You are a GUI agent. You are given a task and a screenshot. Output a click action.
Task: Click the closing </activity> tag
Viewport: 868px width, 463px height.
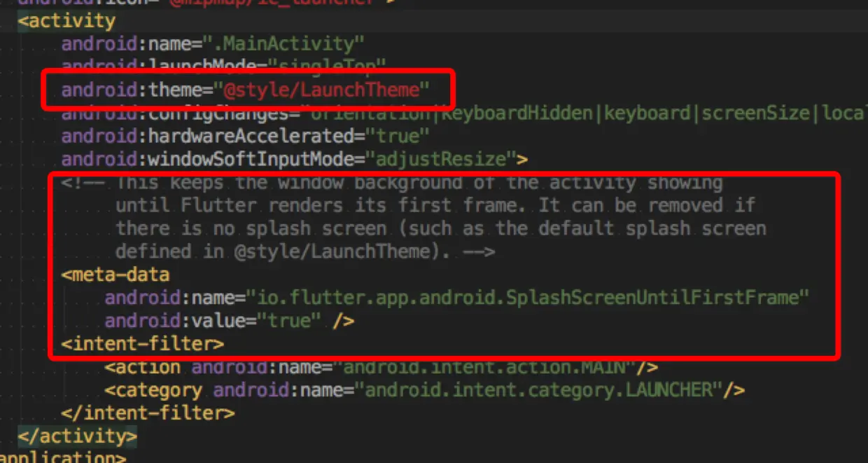pyautogui.click(x=77, y=436)
